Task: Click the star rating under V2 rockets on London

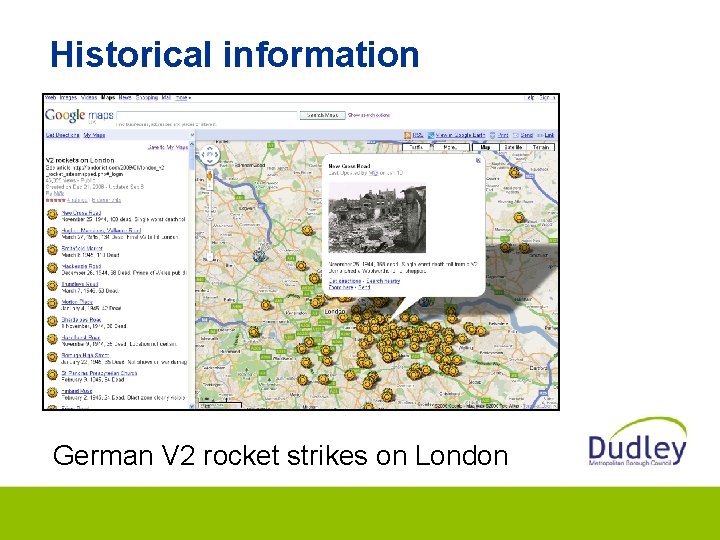Action: [55, 200]
